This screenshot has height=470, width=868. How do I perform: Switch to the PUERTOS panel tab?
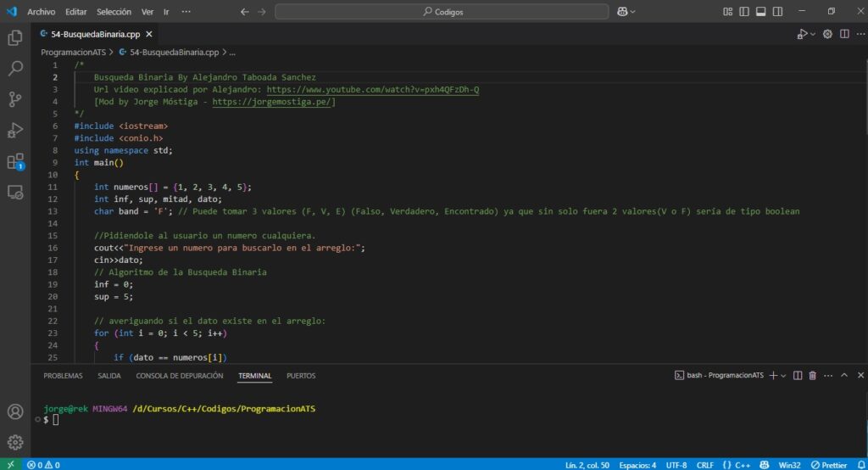pos(301,376)
